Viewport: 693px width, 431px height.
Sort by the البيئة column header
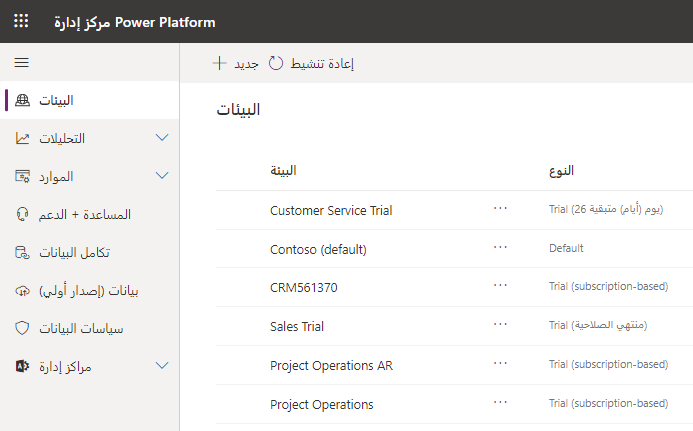[x=283, y=171]
